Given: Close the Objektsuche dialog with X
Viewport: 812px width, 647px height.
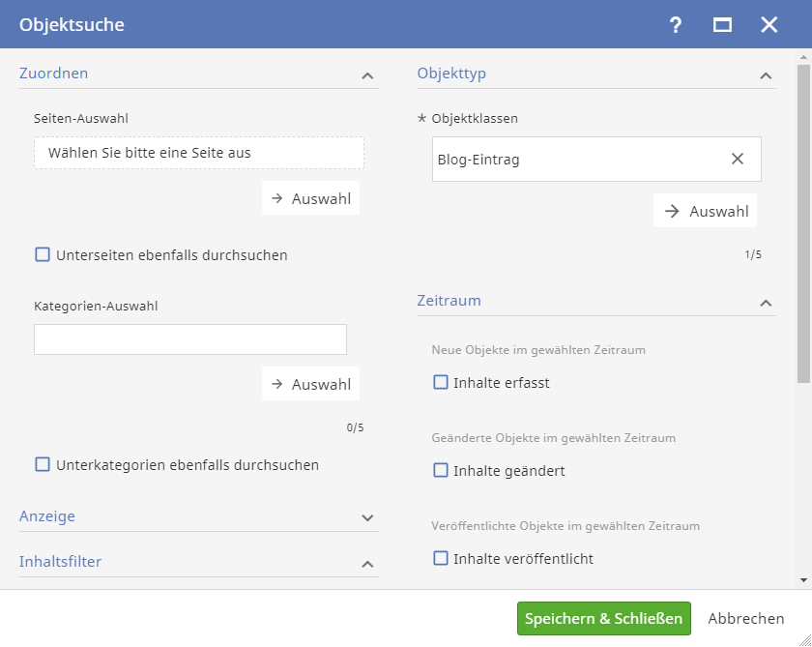Looking at the screenshot, I should (x=768, y=25).
